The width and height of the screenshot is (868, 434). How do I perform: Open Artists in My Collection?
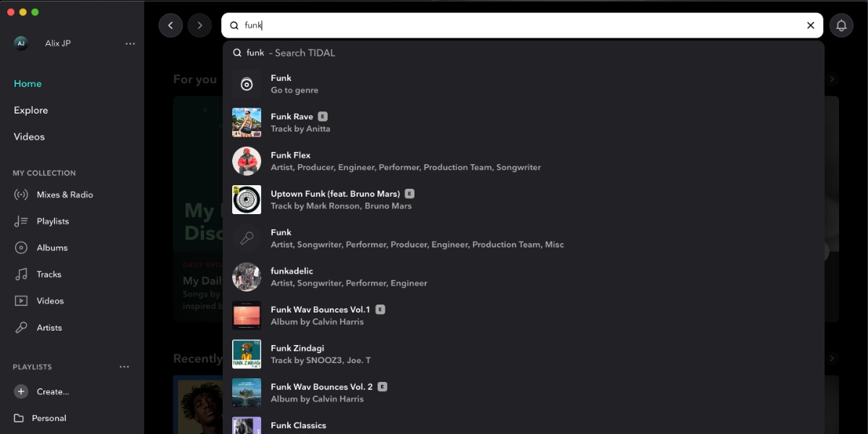(49, 328)
